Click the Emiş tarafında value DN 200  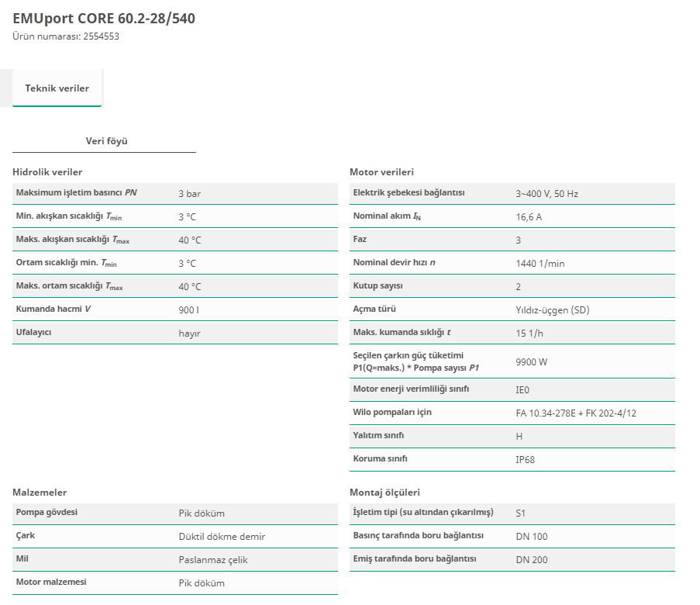[531, 560]
